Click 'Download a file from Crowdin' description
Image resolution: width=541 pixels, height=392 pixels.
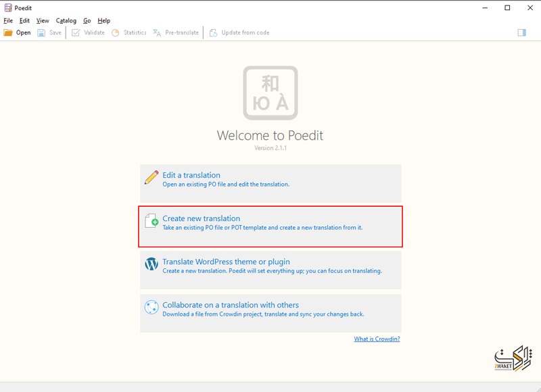coord(263,314)
